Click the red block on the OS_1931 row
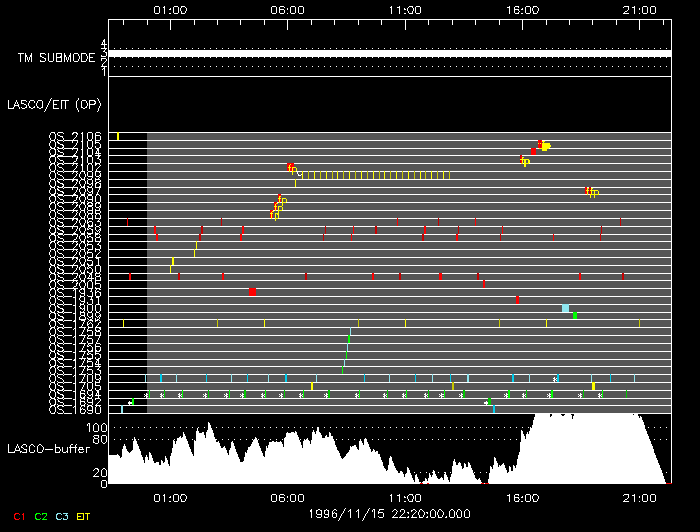The width and height of the screenshot is (700, 532). [517, 299]
